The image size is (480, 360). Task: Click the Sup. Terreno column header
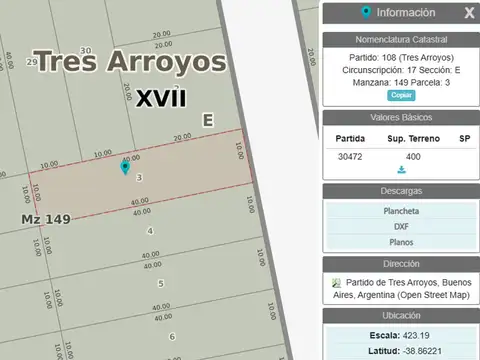[413, 139]
